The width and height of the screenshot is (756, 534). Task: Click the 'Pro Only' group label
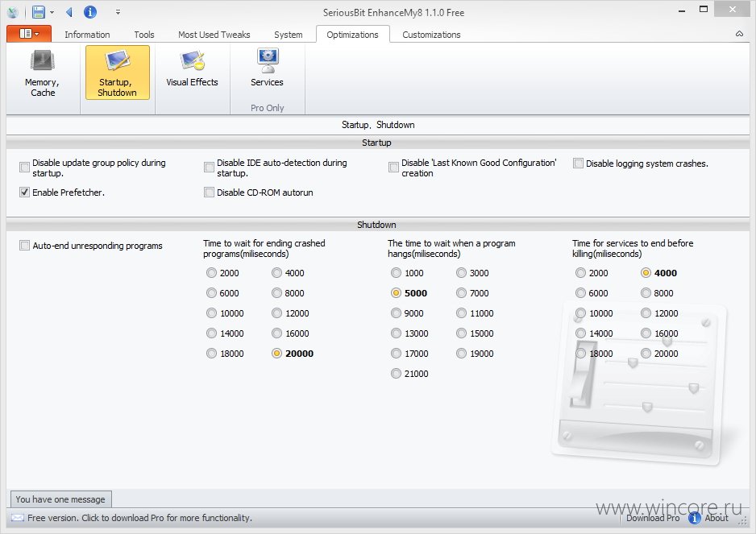coord(267,108)
